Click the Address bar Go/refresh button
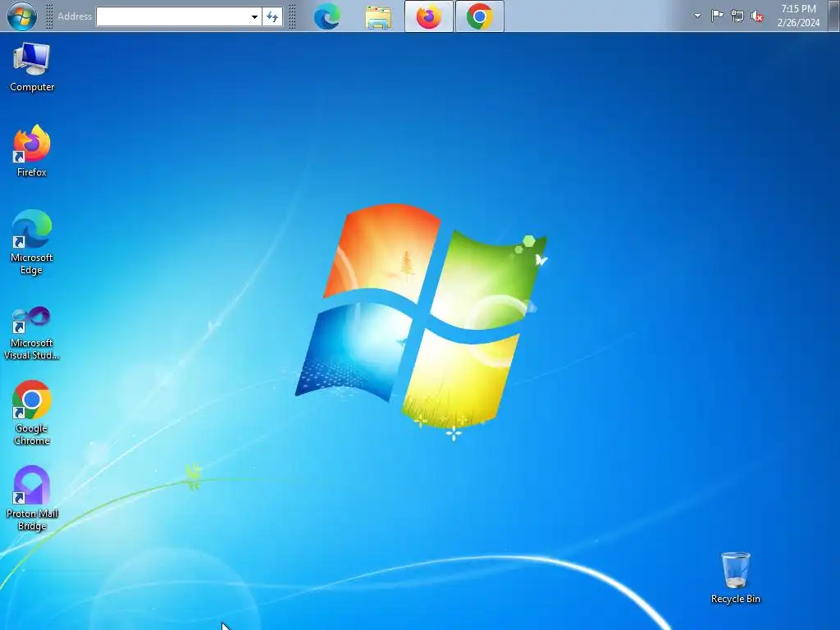 pos(272,16)
